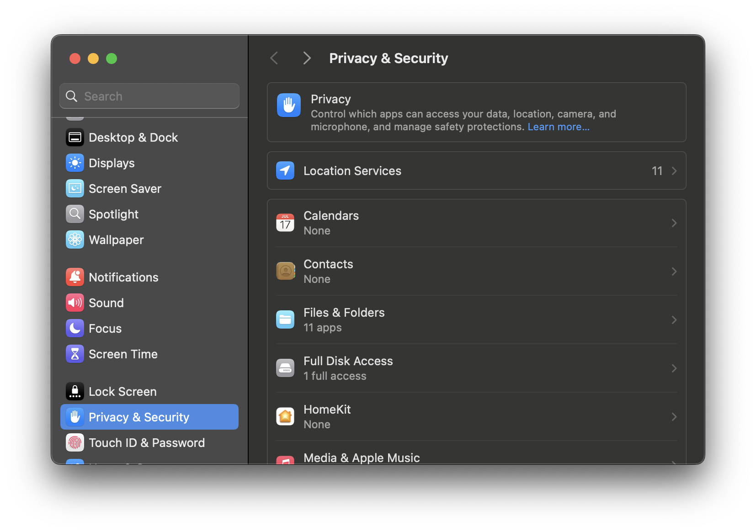Viewport: 756px width, 532px height.
Task: Open Notifications via its bell icon
Action: tap(75, 277)
